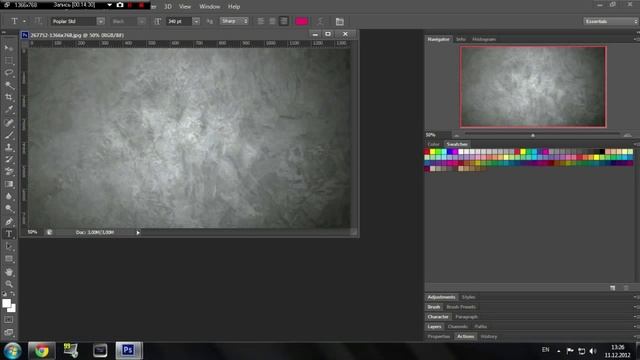Open the Window menu
The image size is (640, 360).
point(210,7)
